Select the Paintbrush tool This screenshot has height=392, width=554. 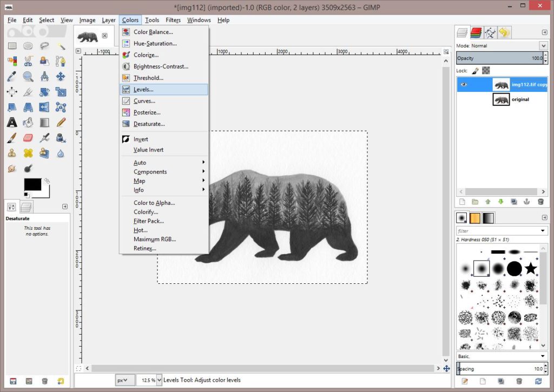12,138
